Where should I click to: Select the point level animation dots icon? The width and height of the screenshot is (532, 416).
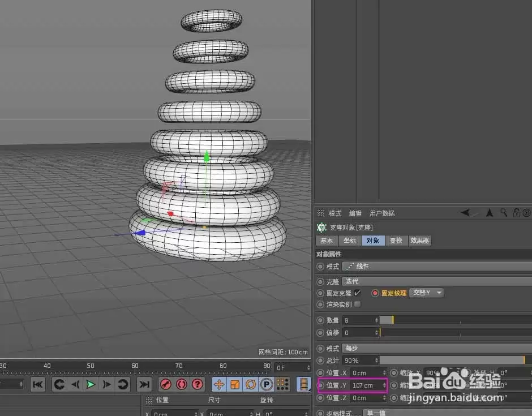(282, 384)
